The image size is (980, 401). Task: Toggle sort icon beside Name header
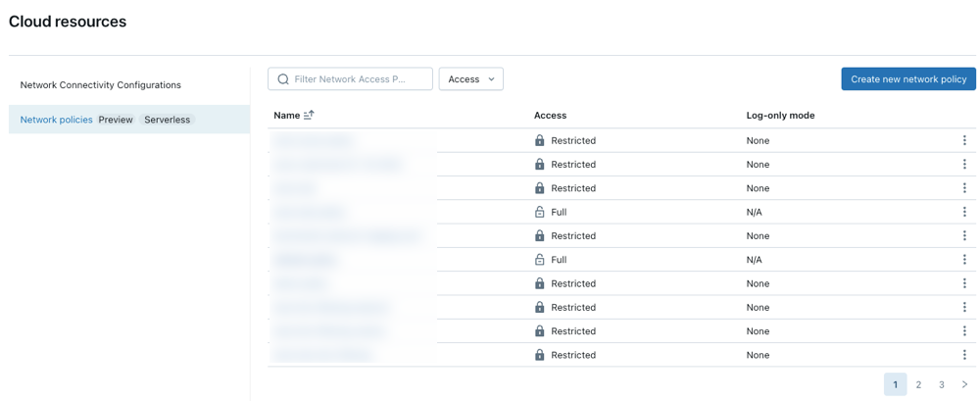pos(309,115)
